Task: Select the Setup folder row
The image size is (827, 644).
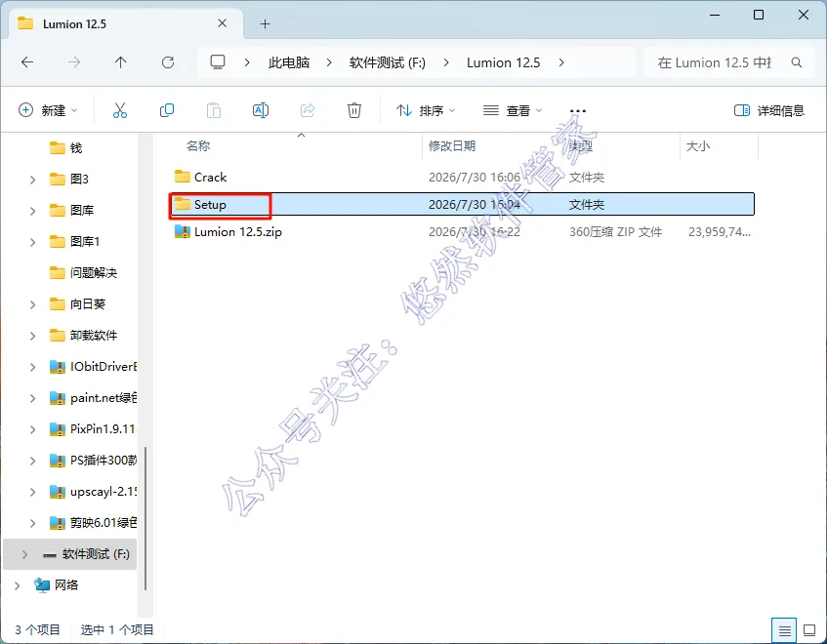Action: (463, 204)
